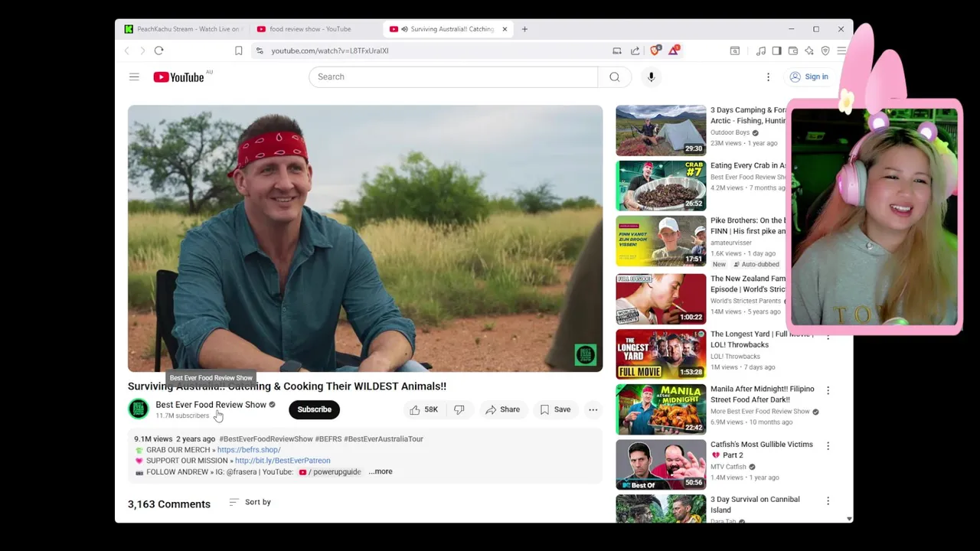Open the browser music playlist note icon
Image resolution: width=980 pixels, height=551 pixels.
(x=760, y=51)
